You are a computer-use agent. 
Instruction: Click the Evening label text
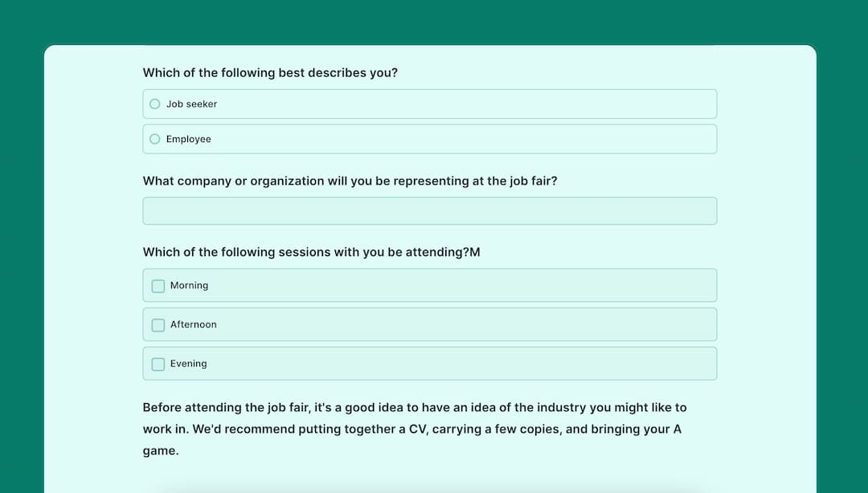(189, 364)
